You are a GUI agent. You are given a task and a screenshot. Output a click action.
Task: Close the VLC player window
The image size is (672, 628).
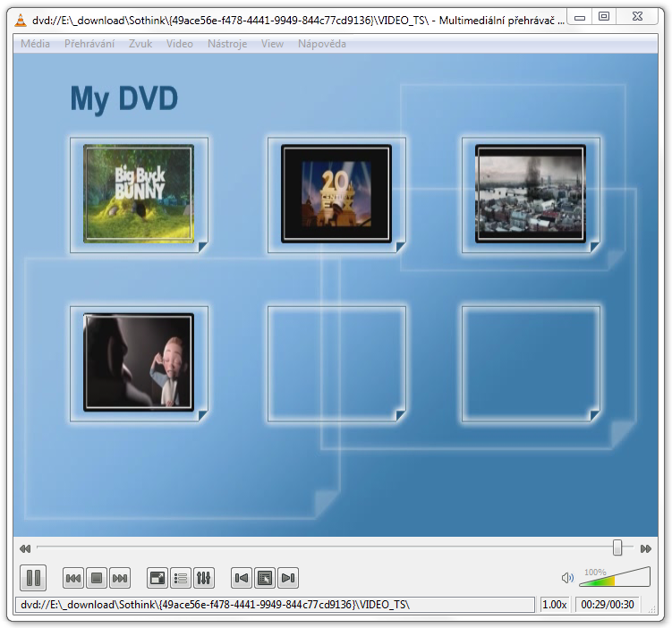[x=637, y=17]
